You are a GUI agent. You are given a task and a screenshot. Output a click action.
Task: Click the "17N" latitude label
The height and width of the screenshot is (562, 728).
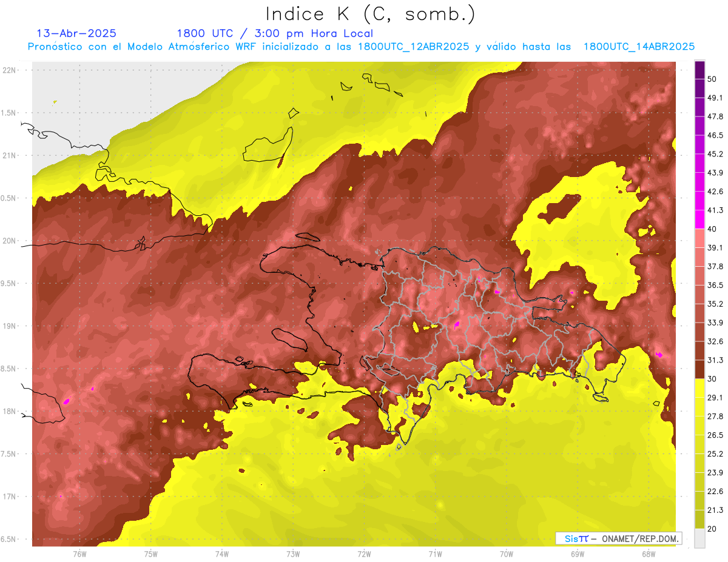click(x=10, y=497)
